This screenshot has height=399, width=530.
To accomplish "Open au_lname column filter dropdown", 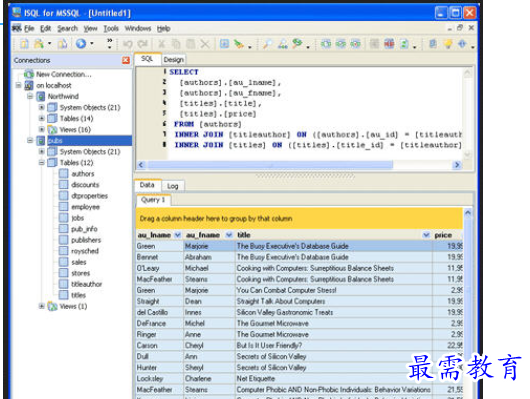I will pyautogui.click(x=177, y=235).
